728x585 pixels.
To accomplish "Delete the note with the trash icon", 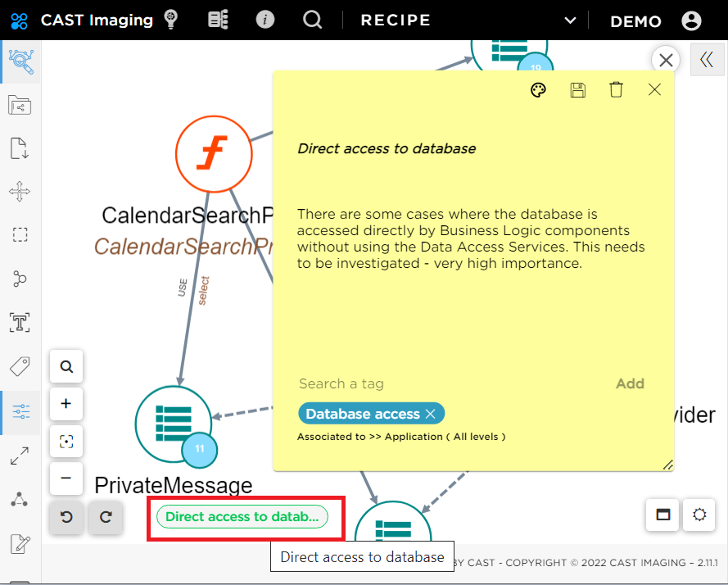I will click(616, 89).
